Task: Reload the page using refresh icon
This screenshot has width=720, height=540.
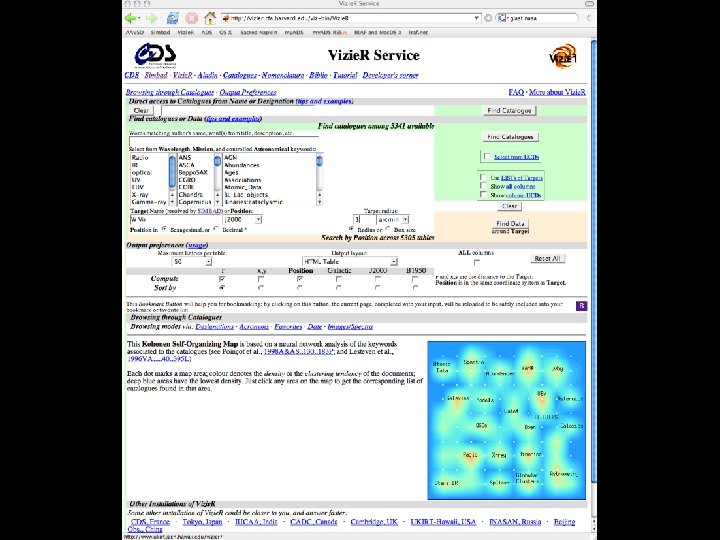Action: pos(173,18)
